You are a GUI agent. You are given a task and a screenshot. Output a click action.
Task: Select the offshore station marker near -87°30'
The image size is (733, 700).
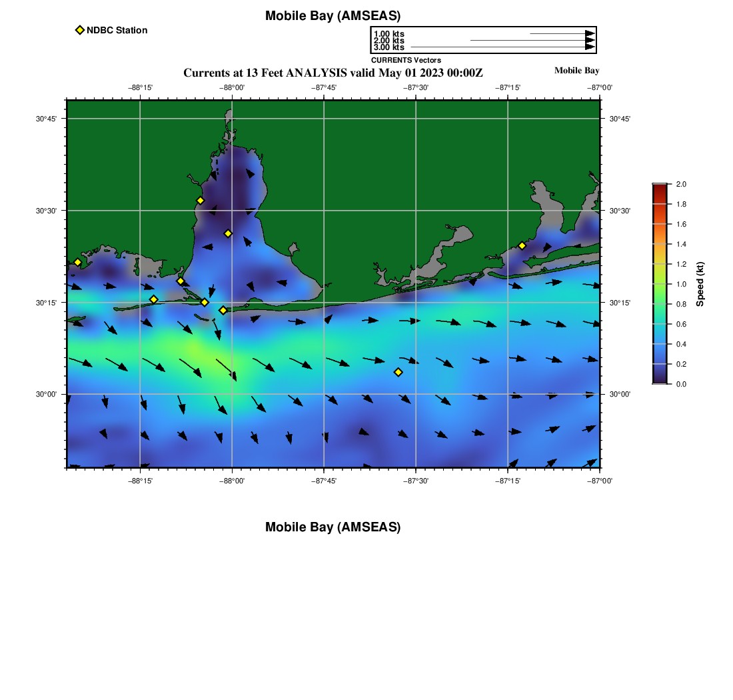(398, 372)
